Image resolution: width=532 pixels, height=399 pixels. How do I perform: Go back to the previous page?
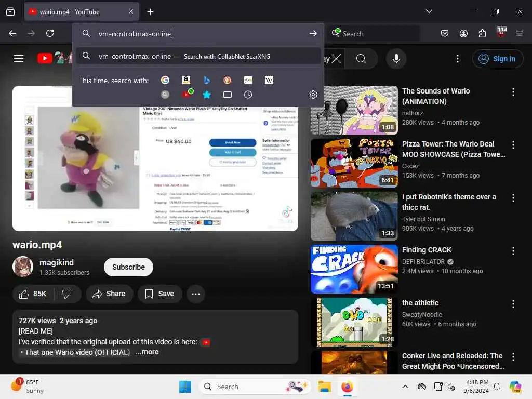(12, 33)
